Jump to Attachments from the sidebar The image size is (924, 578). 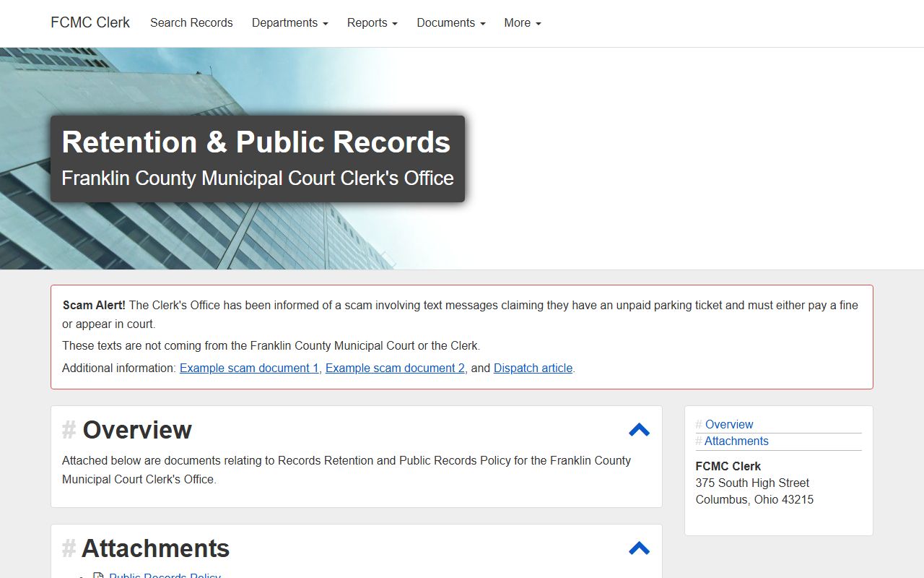click(736, 441)
